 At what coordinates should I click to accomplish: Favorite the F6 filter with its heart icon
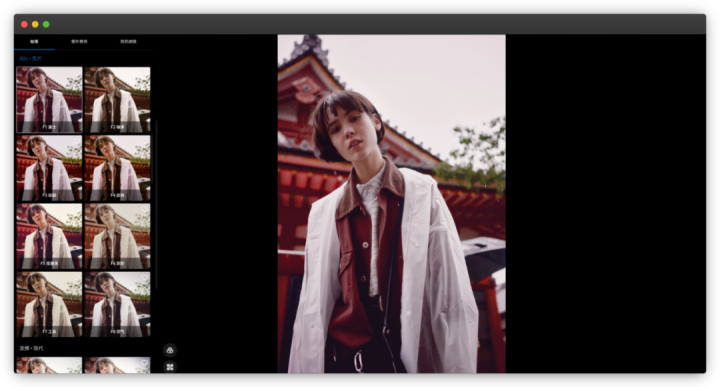pyautogui.click(x=144, y=210)
